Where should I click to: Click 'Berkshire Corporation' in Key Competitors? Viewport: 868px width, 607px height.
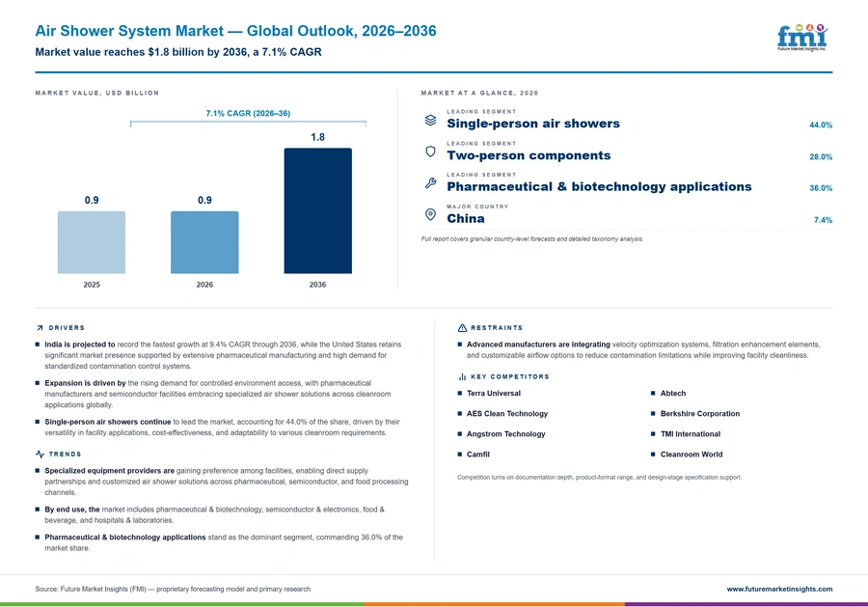(700, 414)
